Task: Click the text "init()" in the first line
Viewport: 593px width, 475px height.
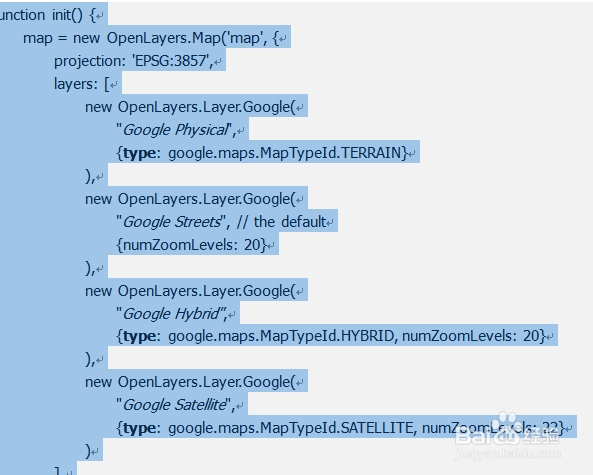Action: click(x=67, y=15)
